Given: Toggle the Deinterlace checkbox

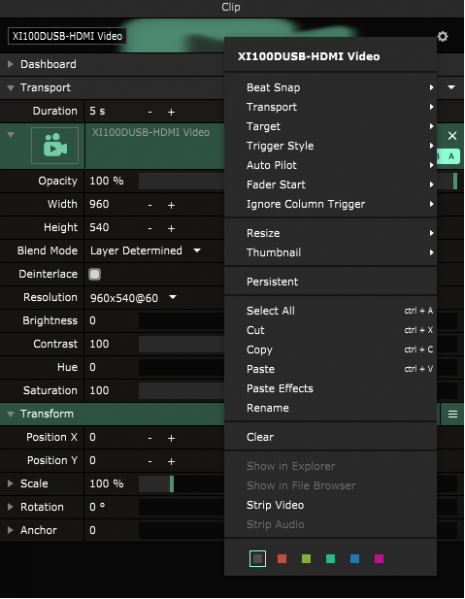Looking at the screenshot, I should pos(94,274).
